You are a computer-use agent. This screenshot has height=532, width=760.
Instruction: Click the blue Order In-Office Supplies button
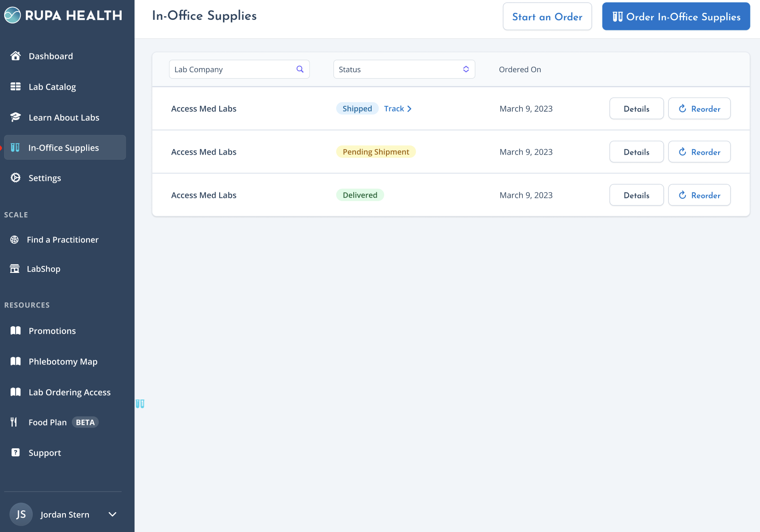pos(675,16)
